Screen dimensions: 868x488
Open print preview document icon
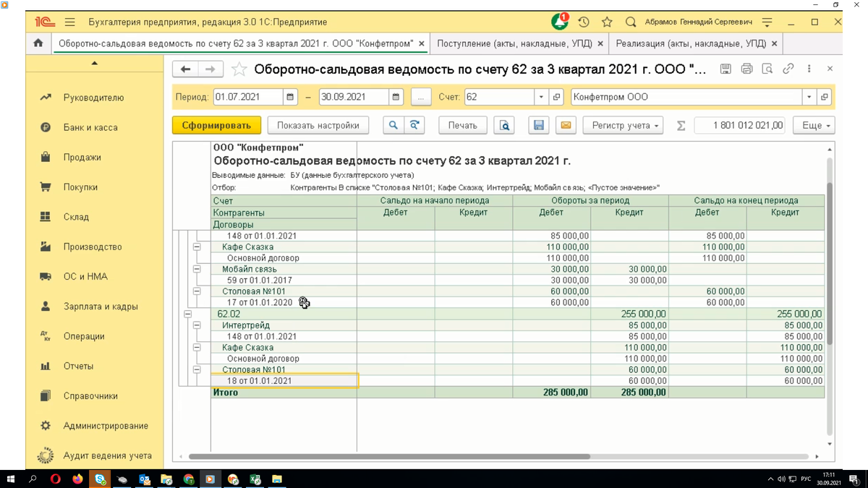[x=504, y=125]
